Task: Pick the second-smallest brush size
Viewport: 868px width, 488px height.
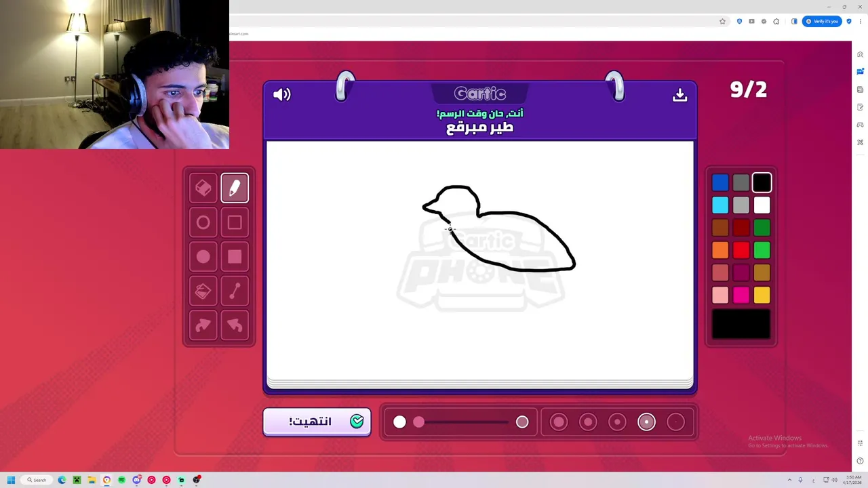Action: tap(646, 422)
